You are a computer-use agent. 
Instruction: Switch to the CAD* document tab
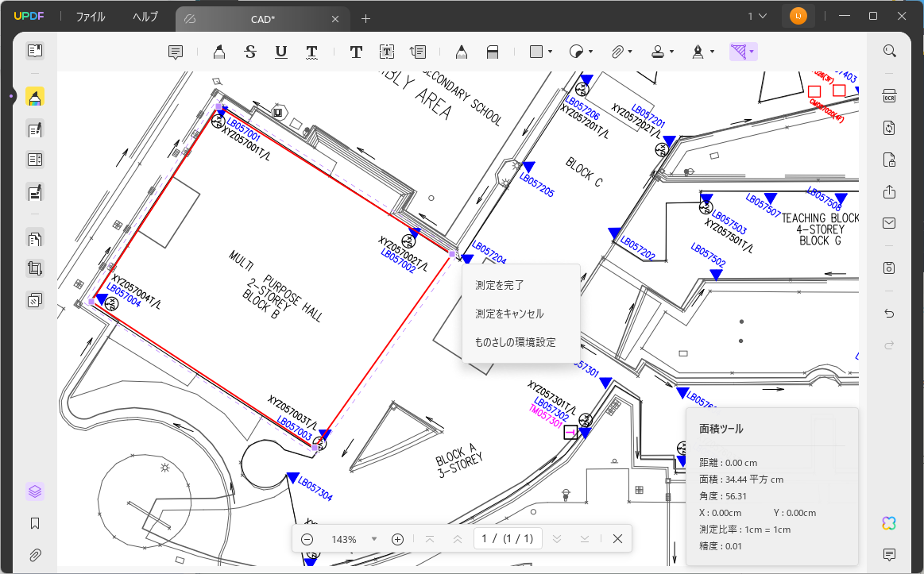pyautogui.click(x=262, y=18)
